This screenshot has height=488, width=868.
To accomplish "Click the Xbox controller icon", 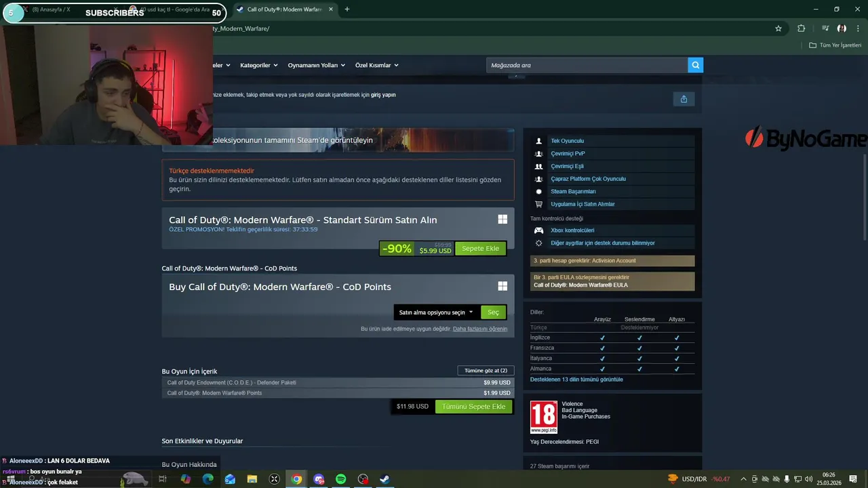I will [x=538, y=230].
